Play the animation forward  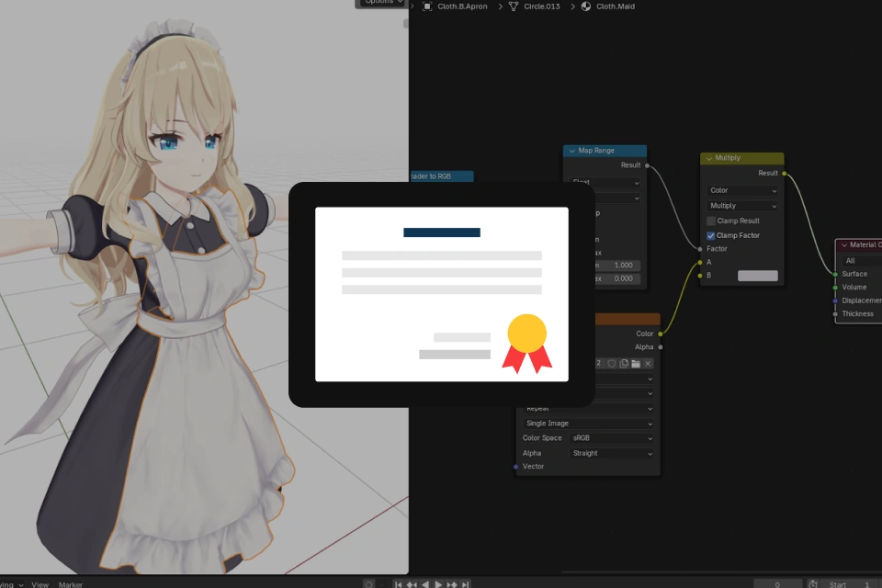(x=438, y=584)
